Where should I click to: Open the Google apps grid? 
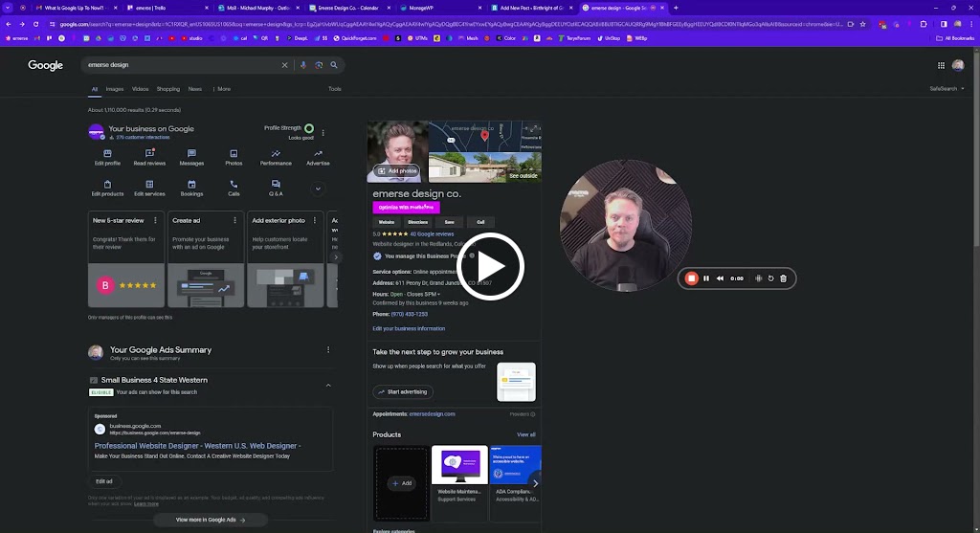[941, 65]
